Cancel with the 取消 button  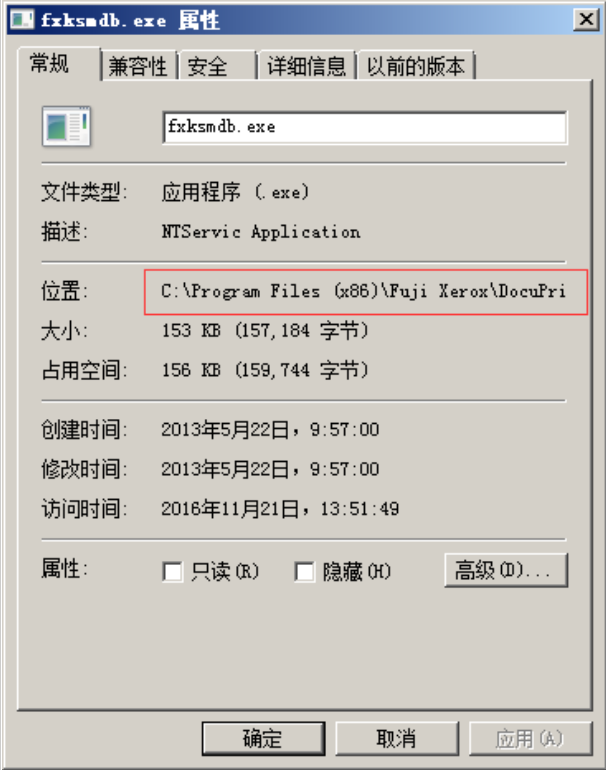pyautogui.click(x=397, y=739)
